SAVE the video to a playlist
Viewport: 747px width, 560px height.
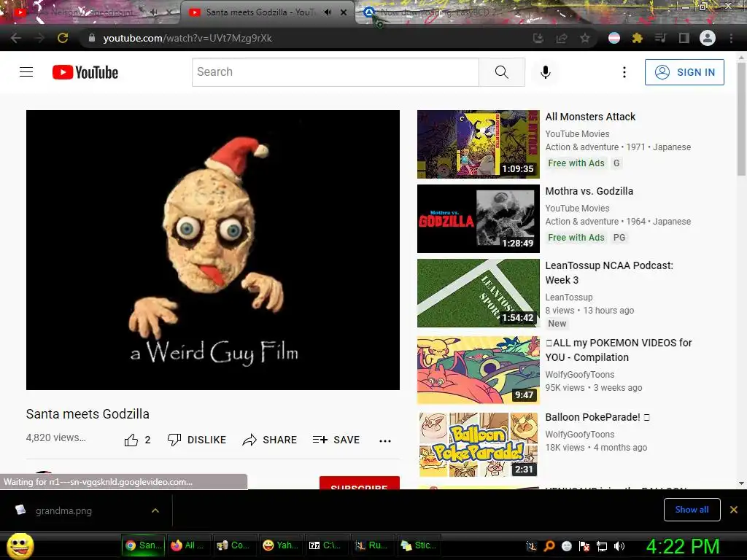coord(336,440)
